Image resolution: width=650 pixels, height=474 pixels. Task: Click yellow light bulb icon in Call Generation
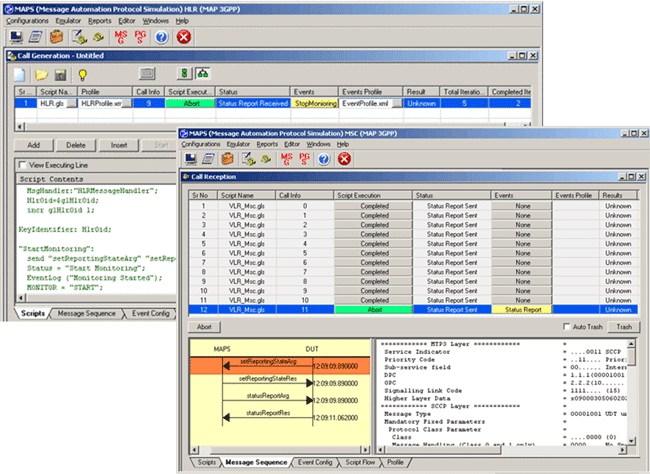coord(82,75)
